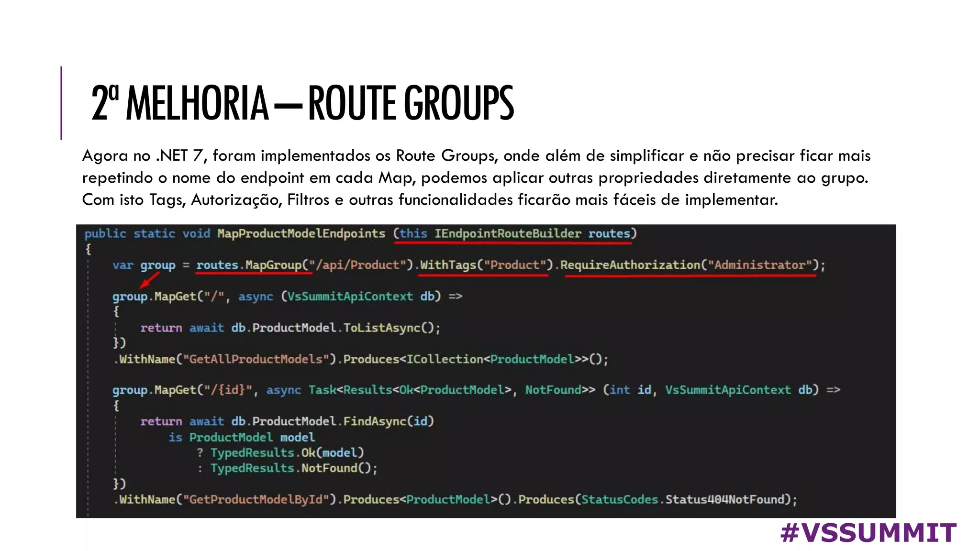Screen dimensions: 980x551
Task: Click the paragraph line starting 'Agora no .NET 7'
Action: 476,156
